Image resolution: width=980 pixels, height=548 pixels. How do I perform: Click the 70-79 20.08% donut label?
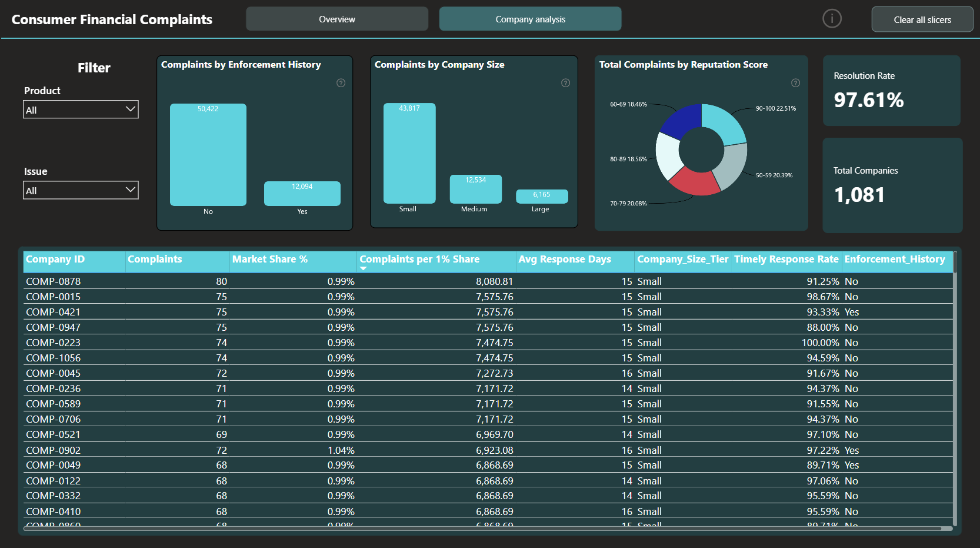(x=628, y=204)
